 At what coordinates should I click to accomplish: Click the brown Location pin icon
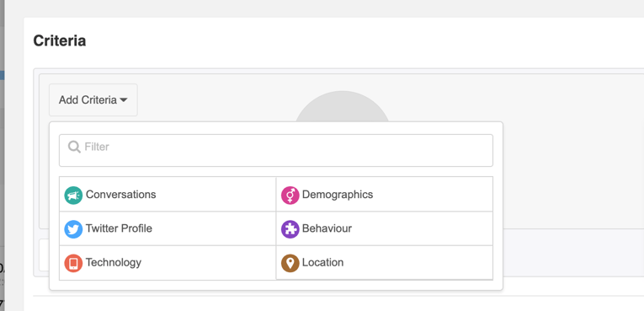click(290, 263)
